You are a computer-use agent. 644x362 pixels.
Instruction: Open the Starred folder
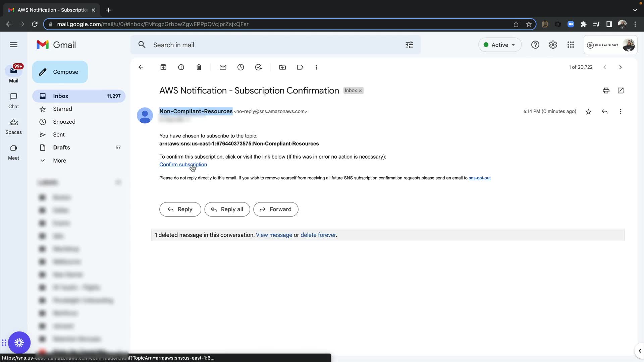pyautogui.click(x=62, y=109)
